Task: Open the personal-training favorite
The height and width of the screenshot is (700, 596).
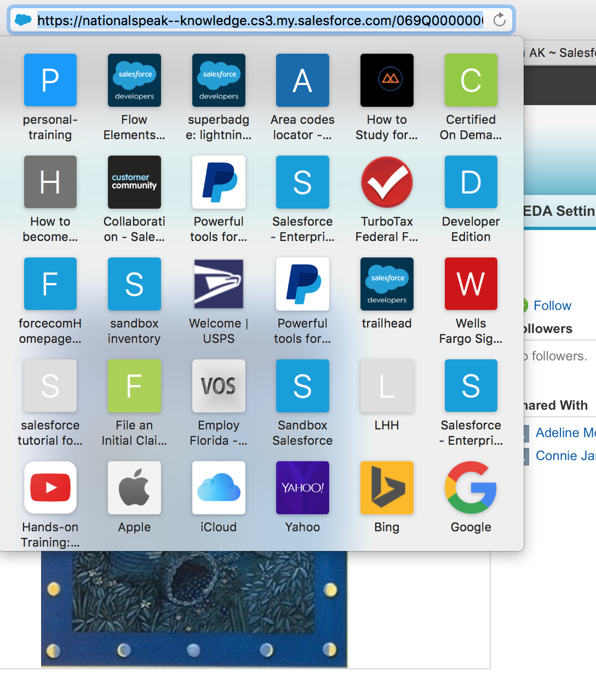Action: [x=50, y=80]
